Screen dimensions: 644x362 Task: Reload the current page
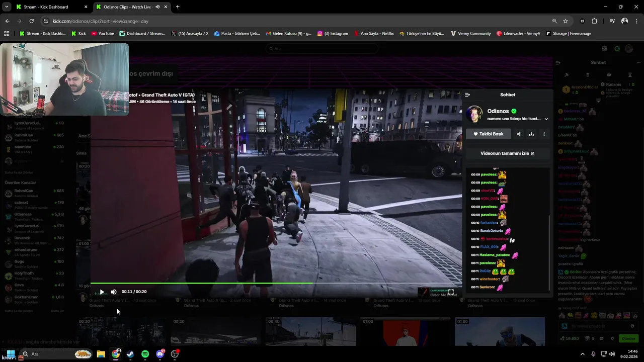(x=31, y=21)
